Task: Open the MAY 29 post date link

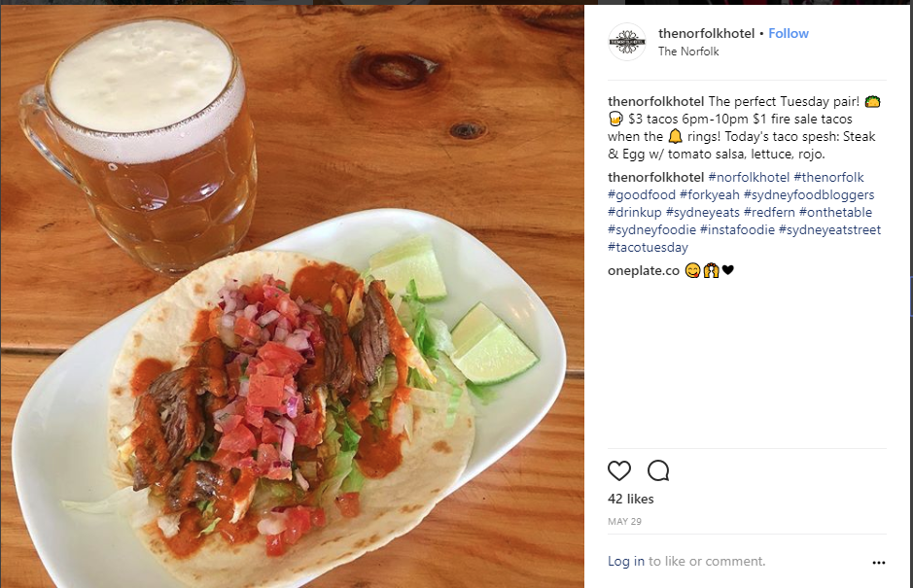Action: [625, 522]
